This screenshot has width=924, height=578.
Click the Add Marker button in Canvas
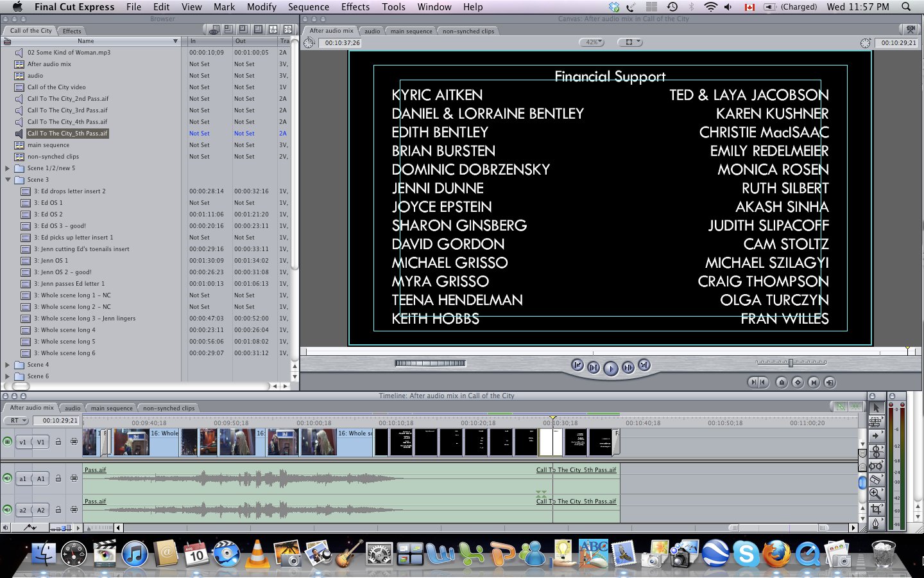(782, 382)
